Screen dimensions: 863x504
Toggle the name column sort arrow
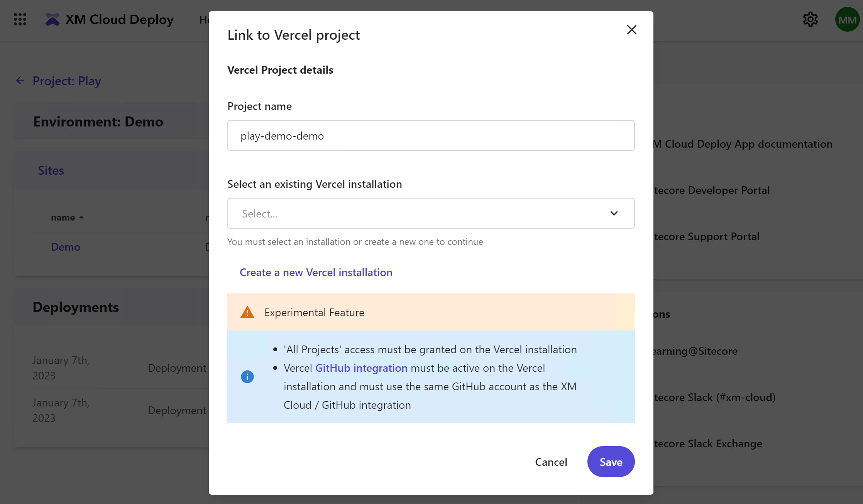(81, 217)
